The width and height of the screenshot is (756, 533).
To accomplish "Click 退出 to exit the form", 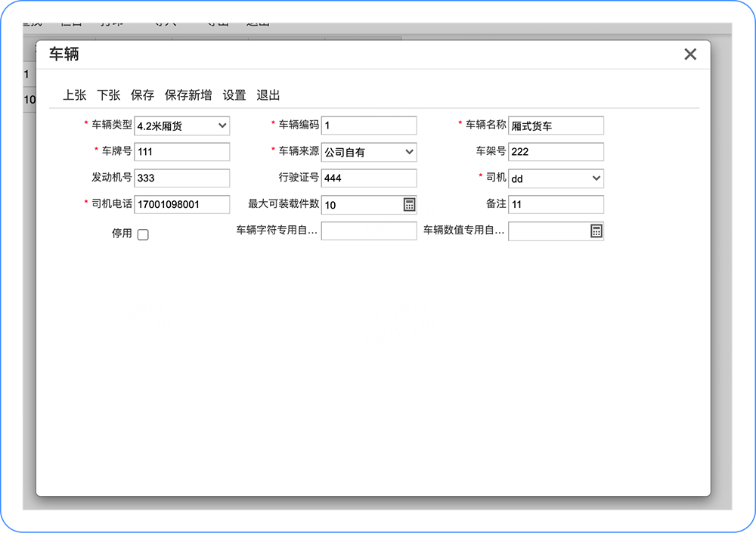I will [x=268, y=95].
